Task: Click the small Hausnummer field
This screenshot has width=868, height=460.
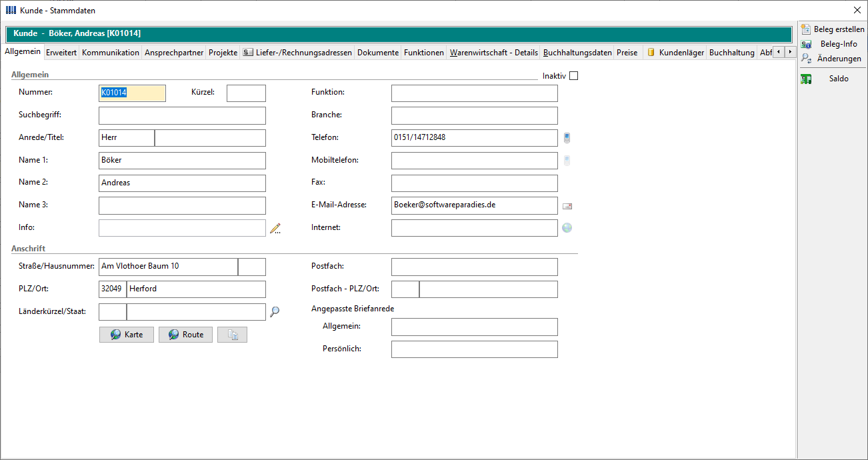Action: 252,267
